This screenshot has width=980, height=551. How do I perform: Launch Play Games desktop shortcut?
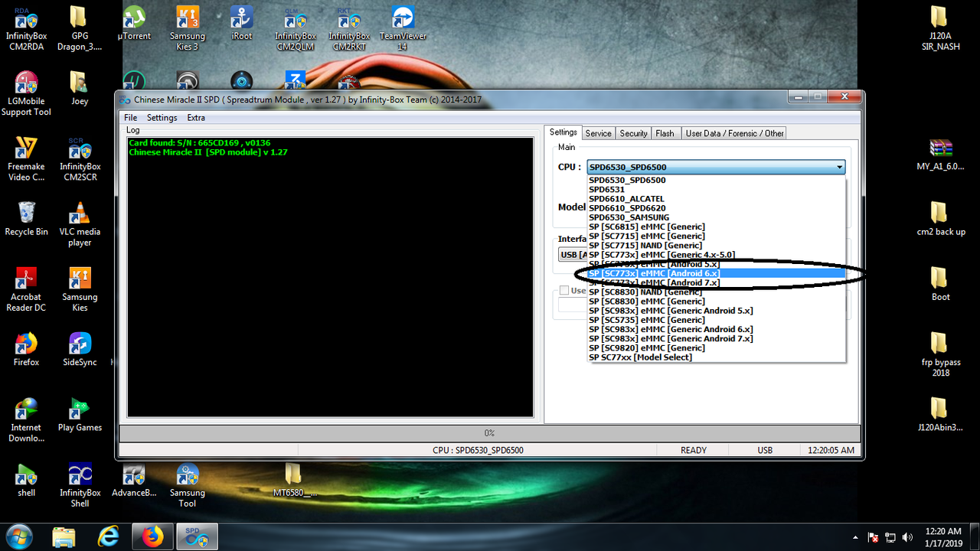pos(80,414)
